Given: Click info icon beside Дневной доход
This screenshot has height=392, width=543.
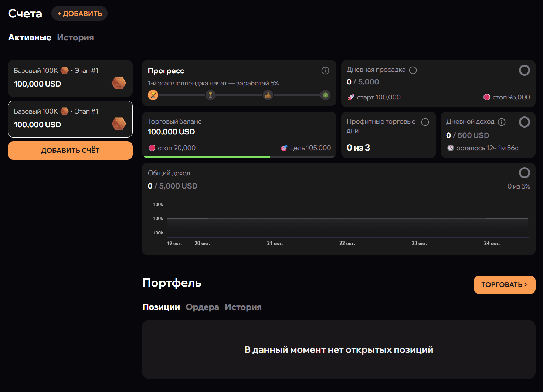Looking at the screenshot, I should click(x=502, y=122).
